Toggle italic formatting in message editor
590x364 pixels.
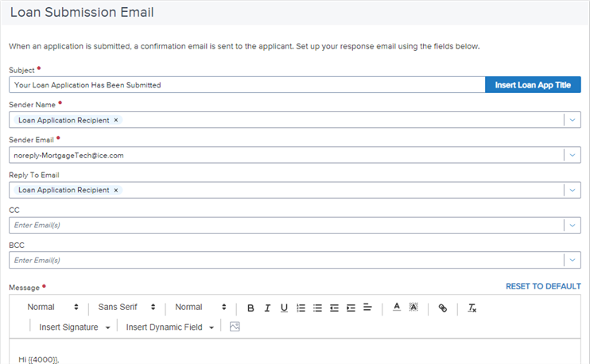267,308
